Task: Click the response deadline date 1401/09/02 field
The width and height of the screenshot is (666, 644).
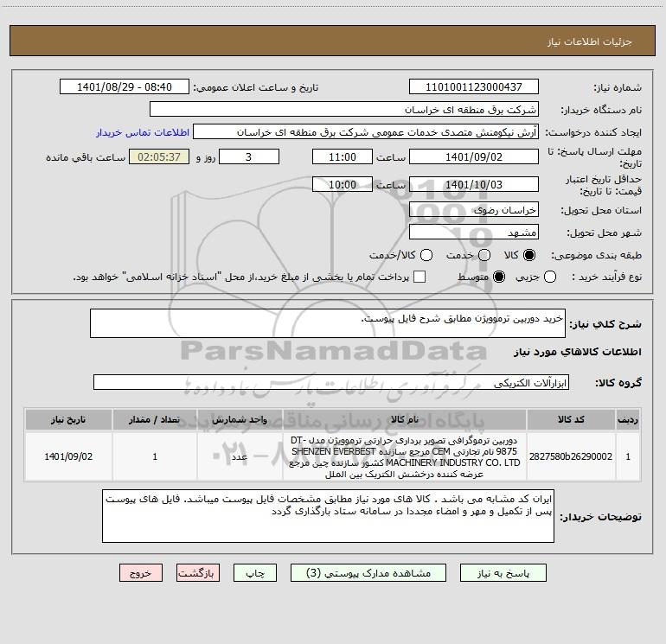Action: click(x=474, y=156)
